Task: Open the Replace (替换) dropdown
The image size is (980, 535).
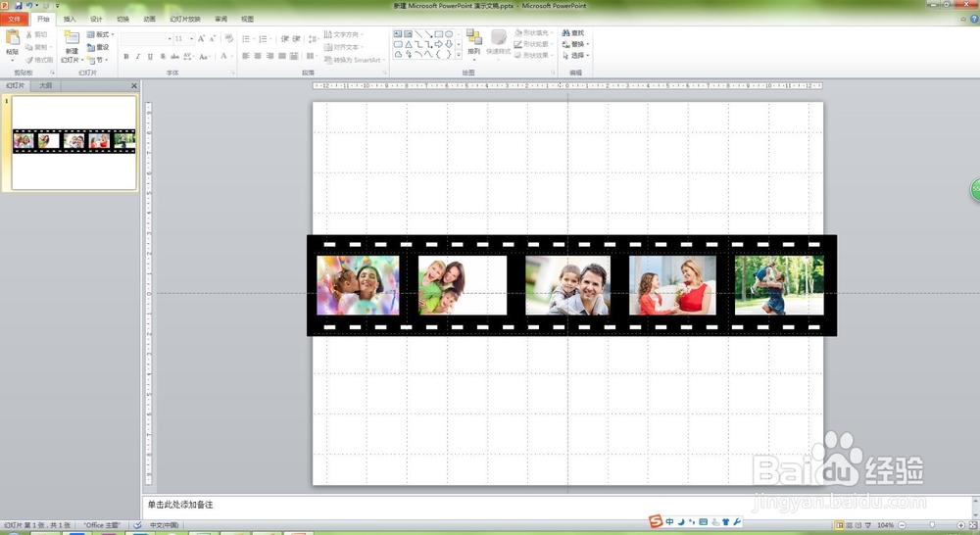Action: pyautogui.click(x=575, y=44)
